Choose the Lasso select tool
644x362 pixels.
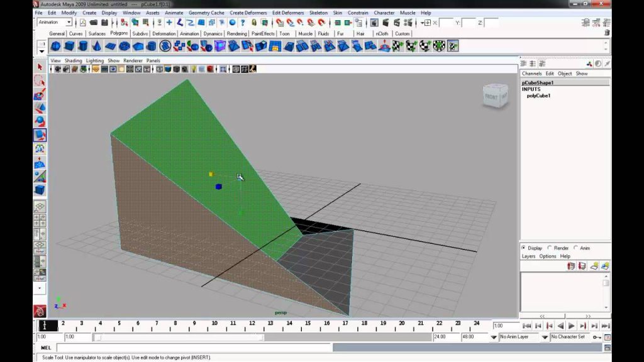tap(40, 80)
